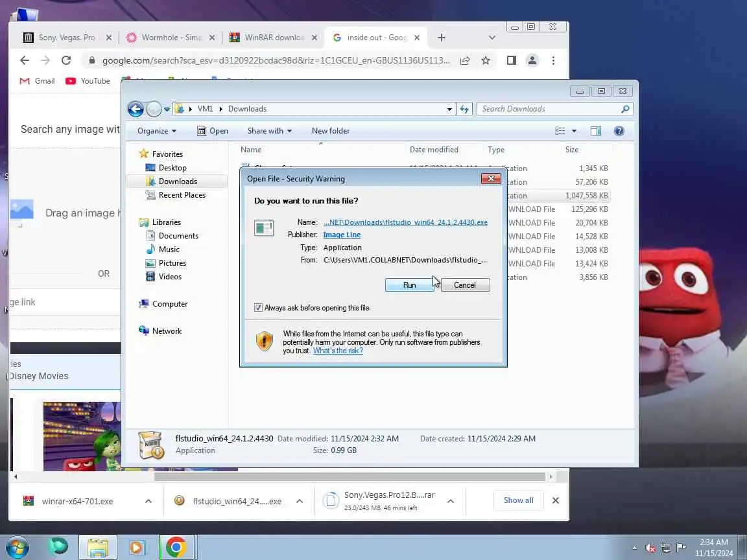Open Chrome tab search chevron
This screenshot has width=747, height=560.
click(492, 38)
